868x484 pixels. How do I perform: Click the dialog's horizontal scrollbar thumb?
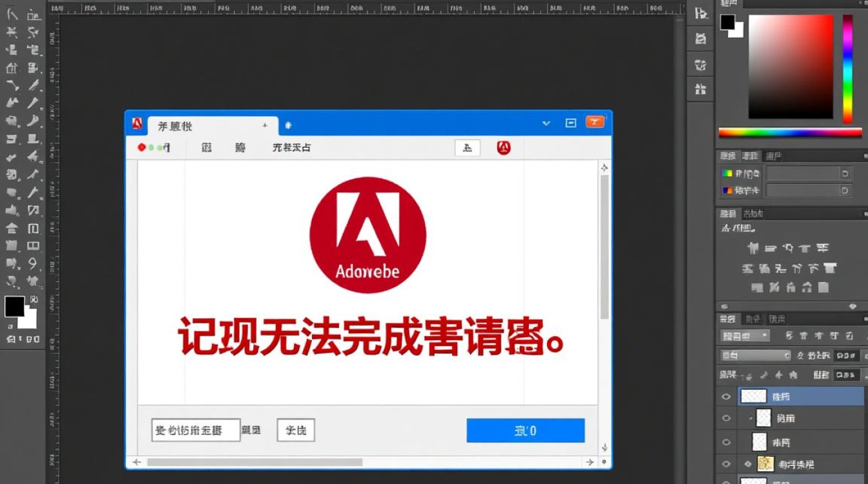[254, 462]
